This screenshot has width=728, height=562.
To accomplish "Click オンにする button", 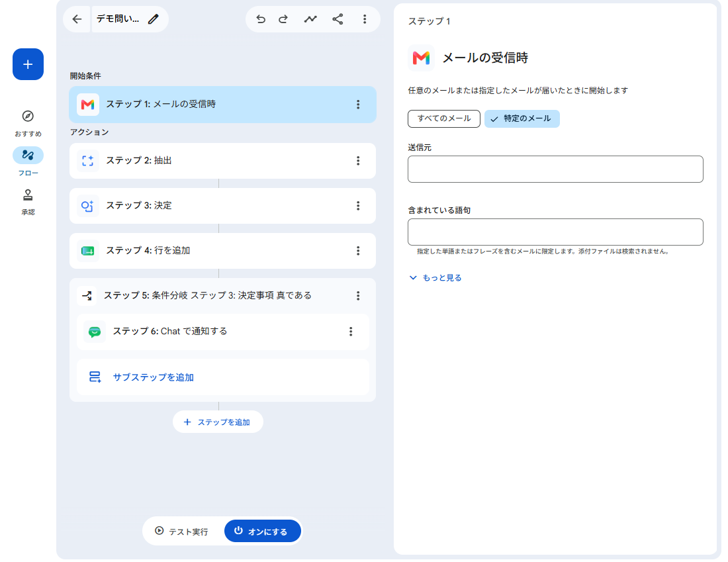I will pyautogui.click(x=262, y=531).
